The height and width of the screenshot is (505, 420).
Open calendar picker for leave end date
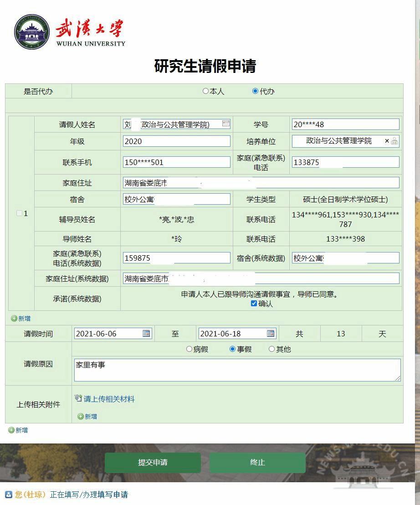click(x=271, y=334)
